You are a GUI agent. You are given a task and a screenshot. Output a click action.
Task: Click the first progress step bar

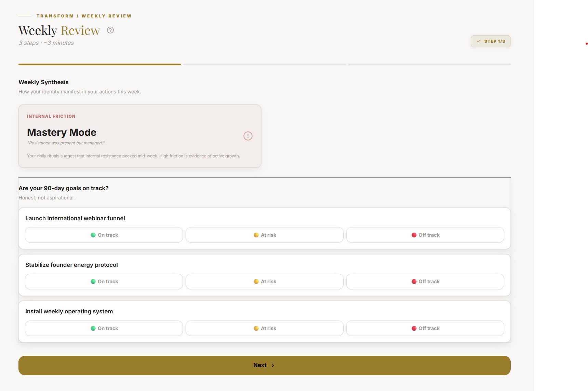coord(99,64)
